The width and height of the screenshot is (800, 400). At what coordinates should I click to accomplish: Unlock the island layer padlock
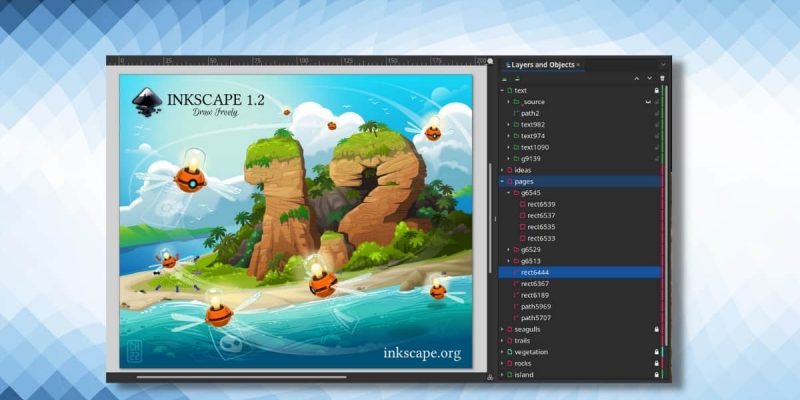pos(657,375)
